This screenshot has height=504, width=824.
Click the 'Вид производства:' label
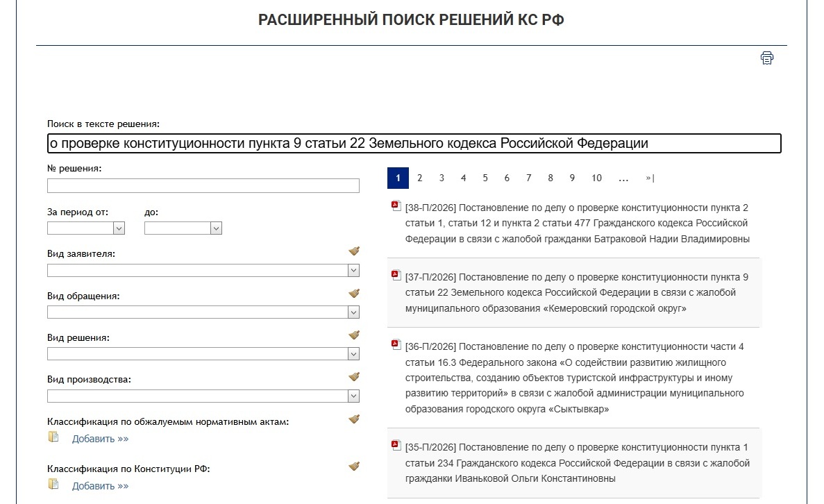89,380
